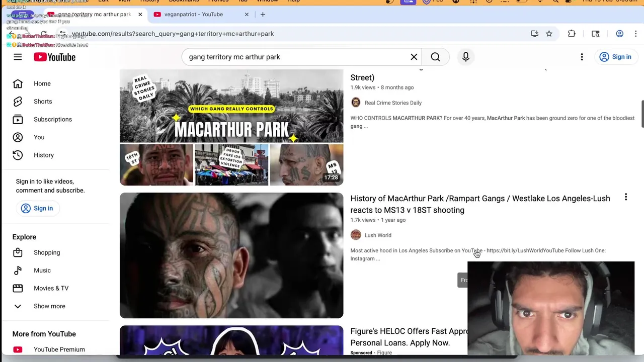Close the gang territory mc arthur park tab
The width and height of the screenshot is (644, 362).
click(140, 14)
